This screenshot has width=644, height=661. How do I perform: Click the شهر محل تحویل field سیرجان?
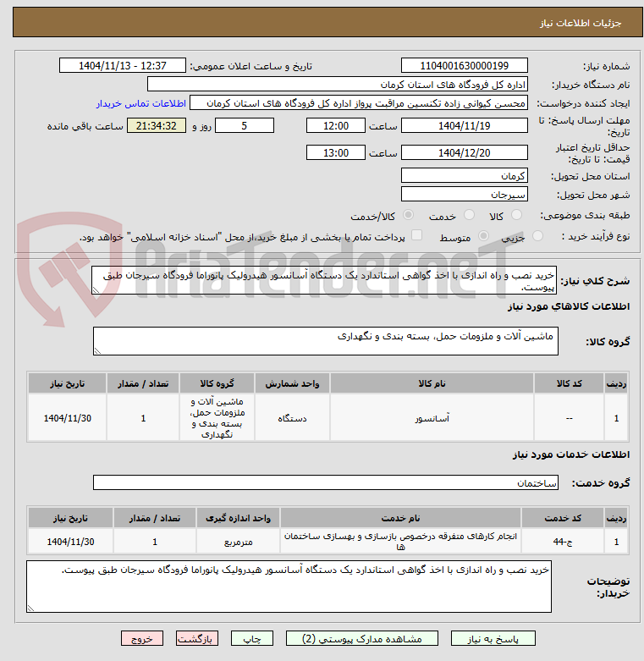click(x=464, y=195)
